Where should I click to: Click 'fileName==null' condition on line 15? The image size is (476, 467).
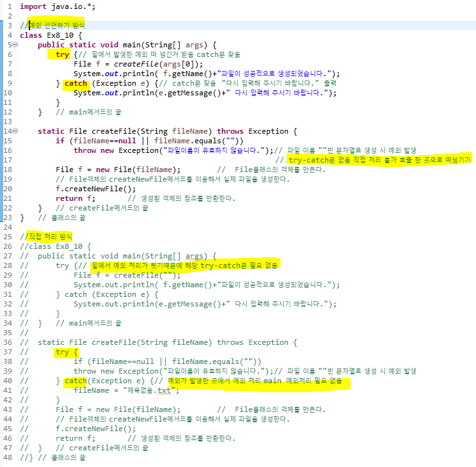[x=105, y=141]
